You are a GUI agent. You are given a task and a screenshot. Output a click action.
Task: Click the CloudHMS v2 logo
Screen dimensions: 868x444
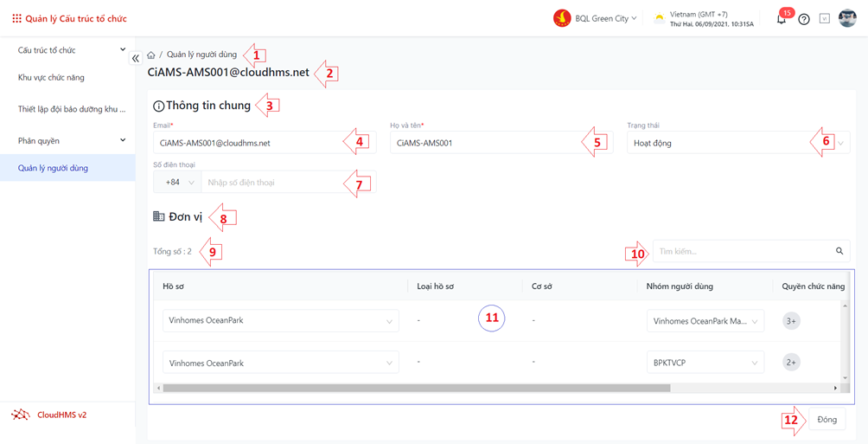[x=48, y=414]
